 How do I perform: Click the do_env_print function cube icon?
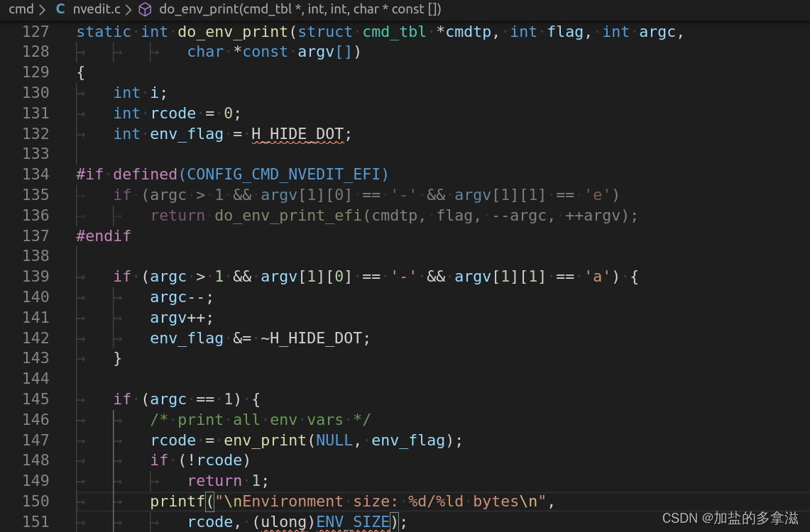point(145,9)
